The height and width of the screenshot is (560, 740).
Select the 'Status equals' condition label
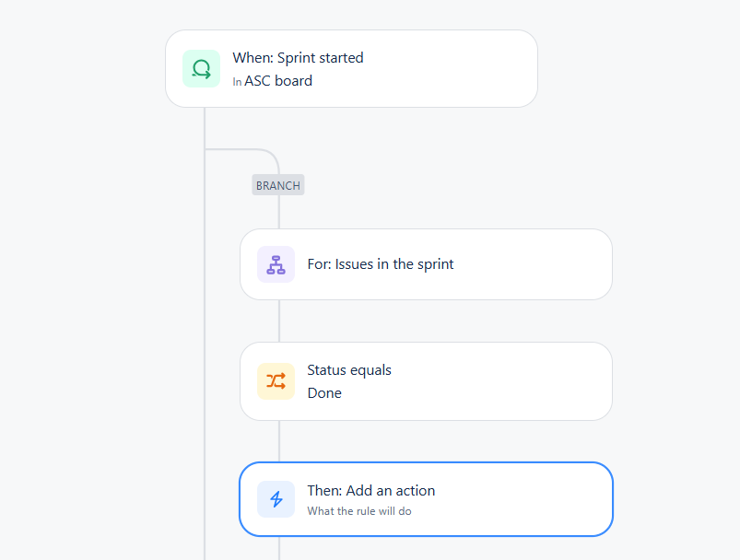(x=349, y=370)
